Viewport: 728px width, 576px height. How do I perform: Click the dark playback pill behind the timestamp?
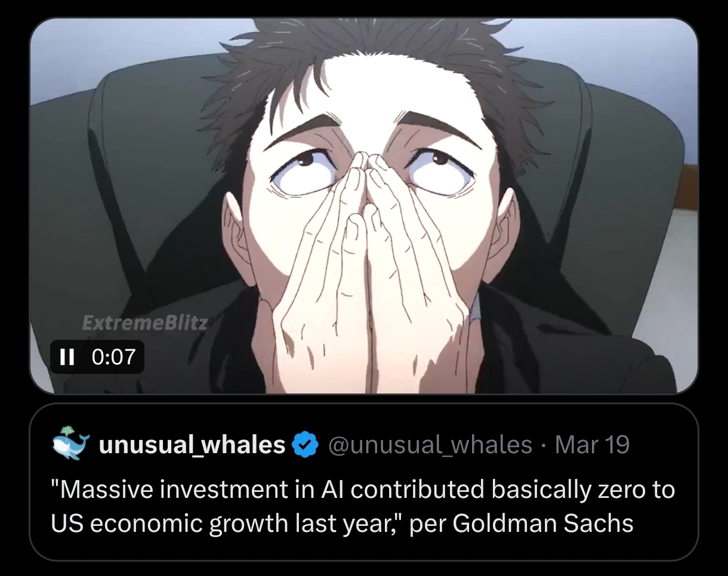tap(97, 357)
